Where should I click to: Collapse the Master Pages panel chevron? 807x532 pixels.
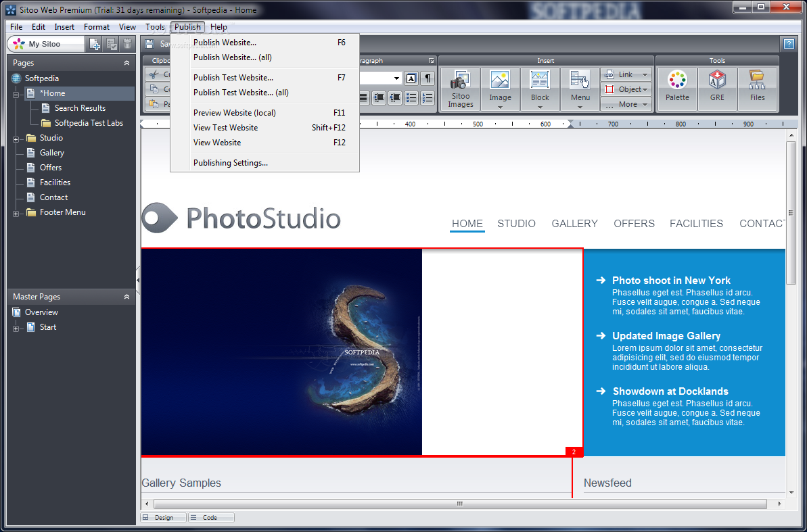click(126, 297)
